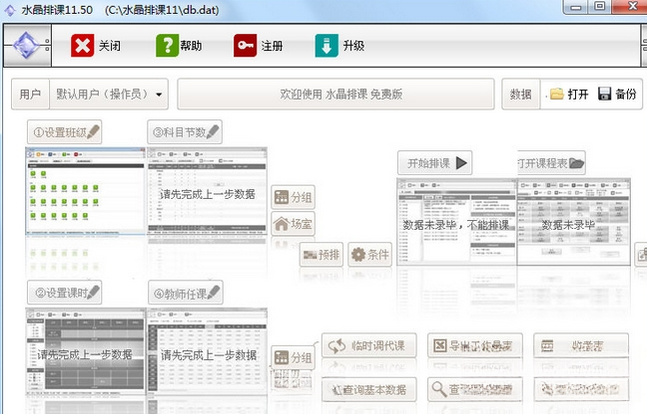Click the pencil icon on 教师任课
The width and height of the screenshot is (647, 414).
[x=213, y=293]
